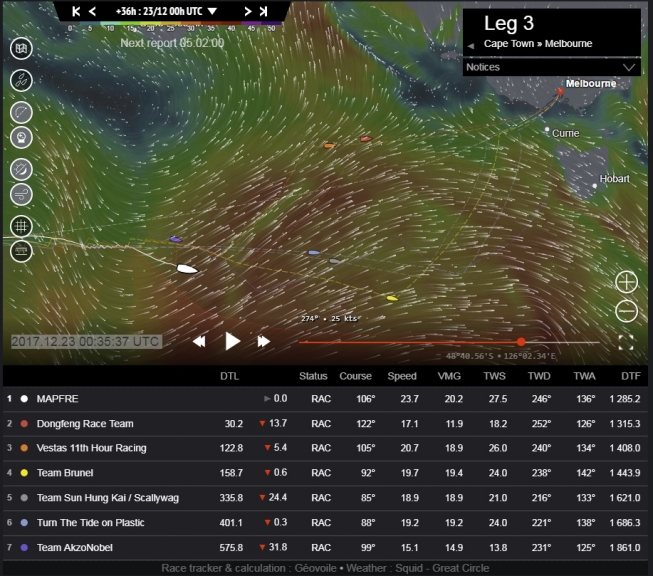
Task: Go to the next forecast time step
Action: point(248,11)
